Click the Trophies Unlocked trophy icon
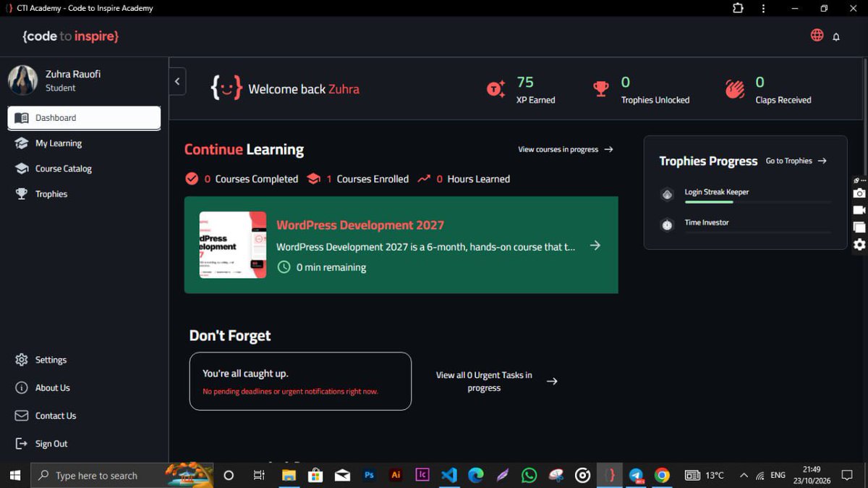The width and height of the screenshot is (868, 488). coord(601,89)
